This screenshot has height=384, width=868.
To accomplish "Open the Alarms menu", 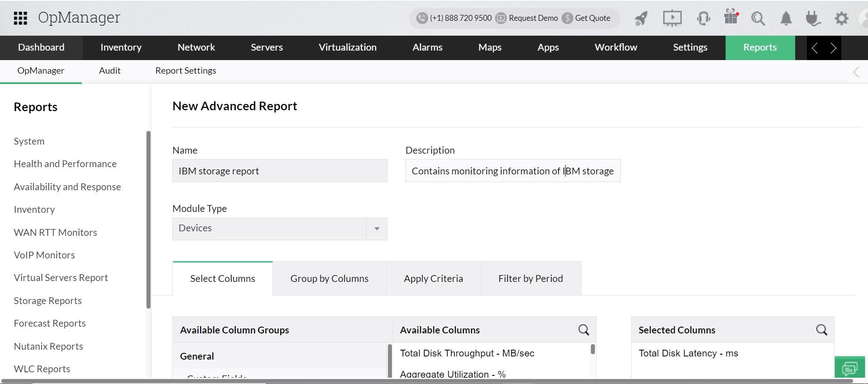I will [x=427, y=47].
